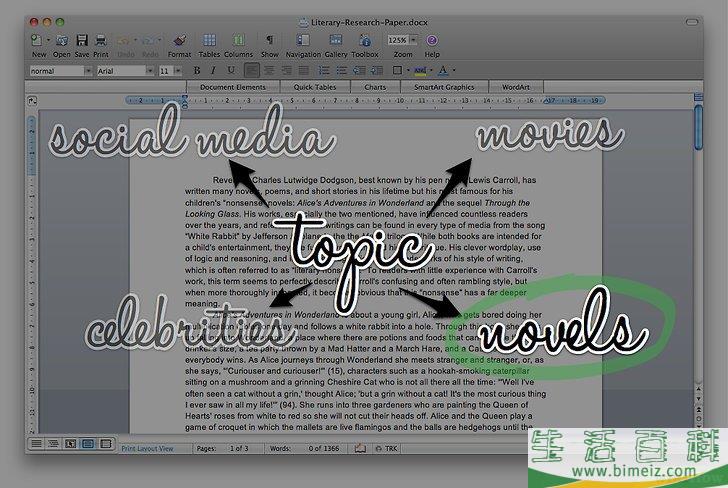Click the Columns toolbar icon
Image resolution: width=728 pixels, height=488 pixels.
click(x=238, y=40)
